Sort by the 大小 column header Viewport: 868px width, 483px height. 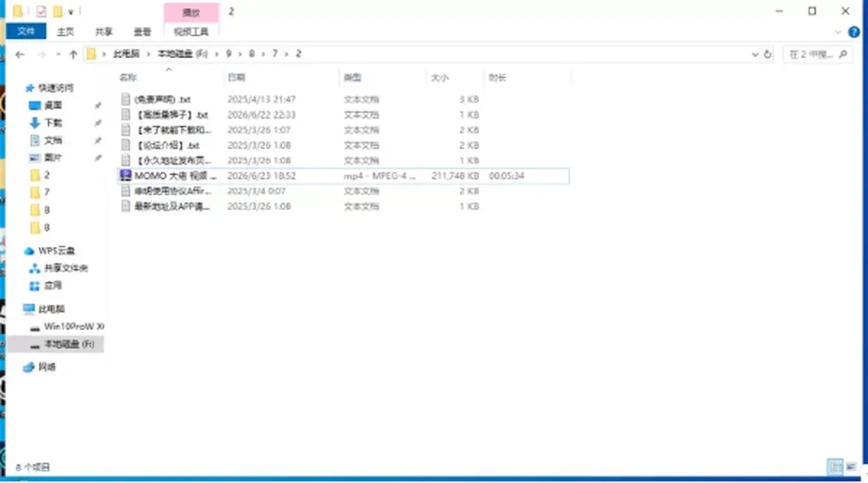click(x=455, y=78)
